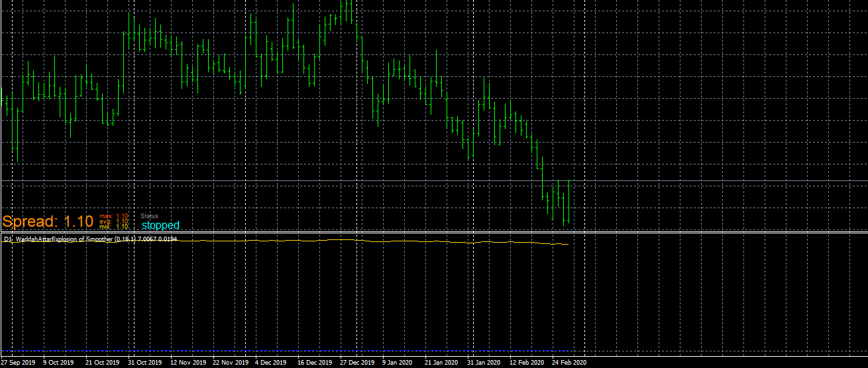Click the '12 Nov 2019' date label
868x368 pixels.
pos(188,363)
